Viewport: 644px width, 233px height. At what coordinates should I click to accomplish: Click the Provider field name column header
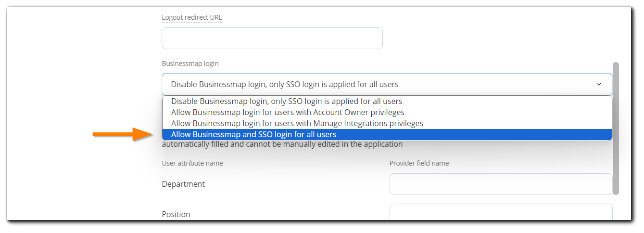(419, 163)
